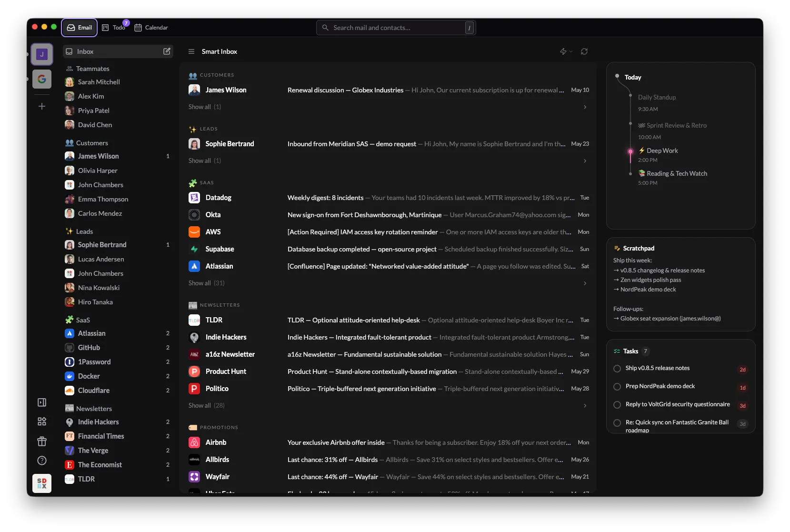
Task: Click the search magnifier icon
Action: [325, 28]
